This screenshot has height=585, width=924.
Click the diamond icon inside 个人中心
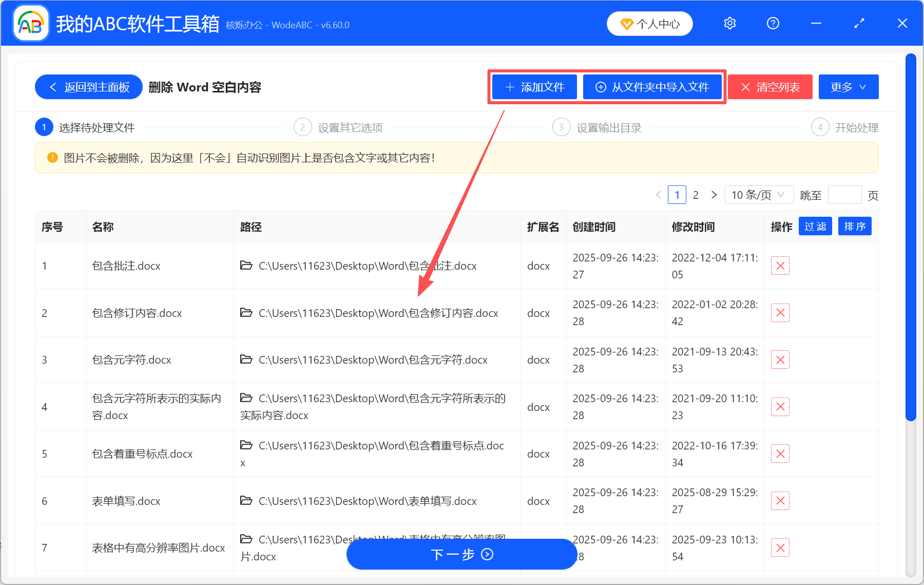point(627,23)
